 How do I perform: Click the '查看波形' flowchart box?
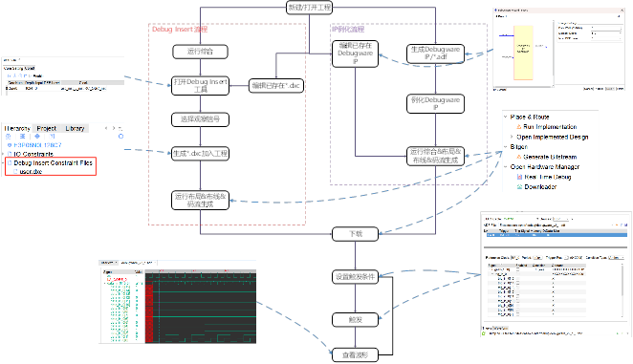click(356, 355)
